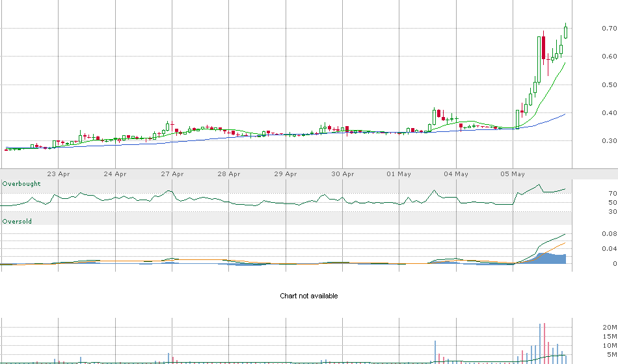
Task: Click the MACD 0 axis label
Action: [x=615, y=264]
